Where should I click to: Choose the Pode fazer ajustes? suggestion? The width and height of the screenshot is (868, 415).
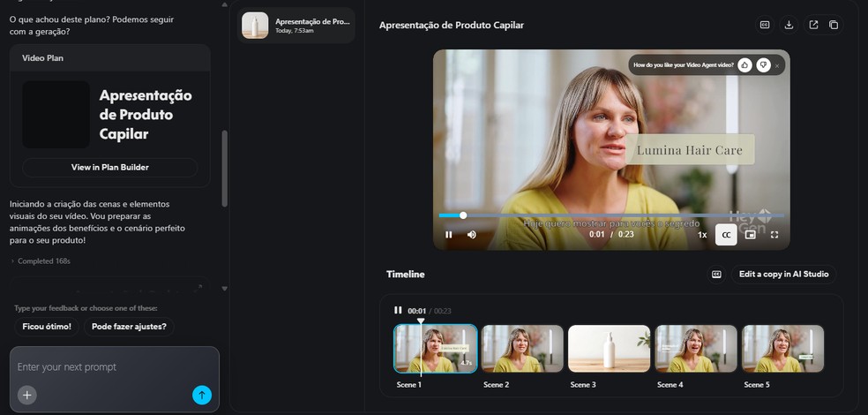(x=129, y=327)
